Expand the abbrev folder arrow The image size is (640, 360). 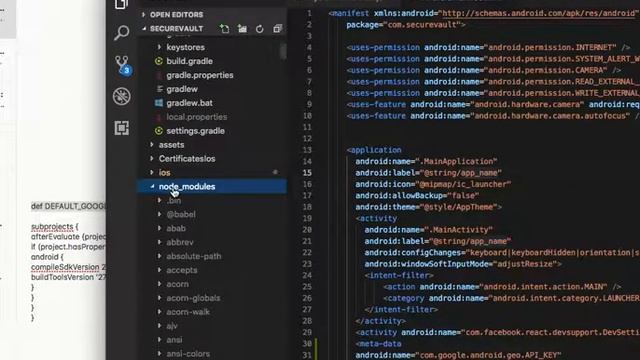160,242
